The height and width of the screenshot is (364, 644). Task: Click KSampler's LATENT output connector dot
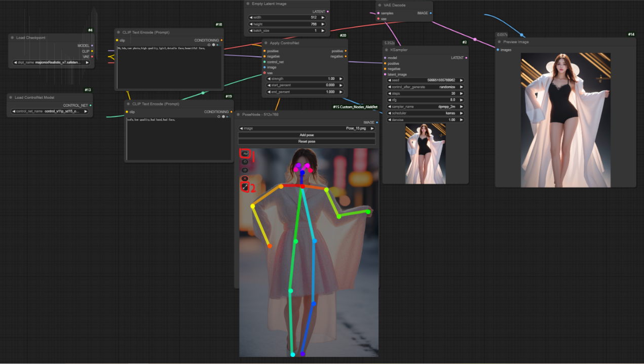click(467, 58)
